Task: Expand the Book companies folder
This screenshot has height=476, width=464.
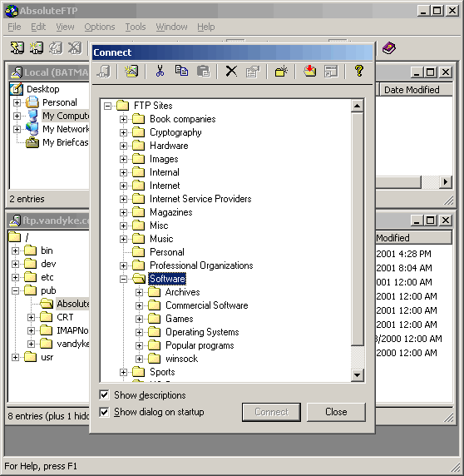Action: coord(123,119)
